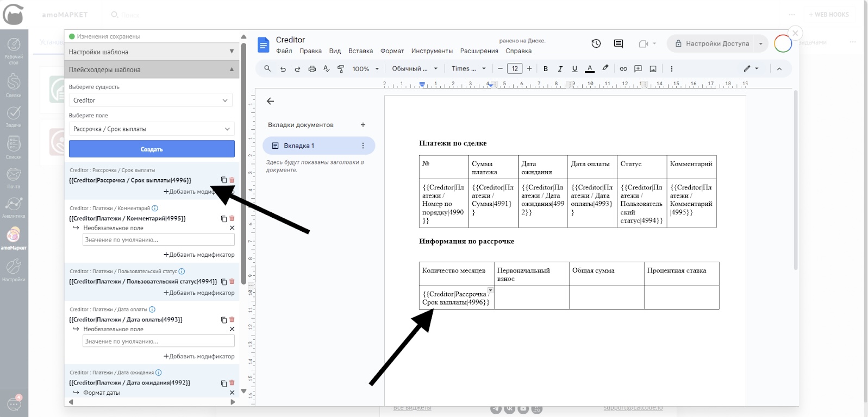
Task: Open Почта in the amoCRM sidebar
Action: pyautogui.click(x=14, y=178)
